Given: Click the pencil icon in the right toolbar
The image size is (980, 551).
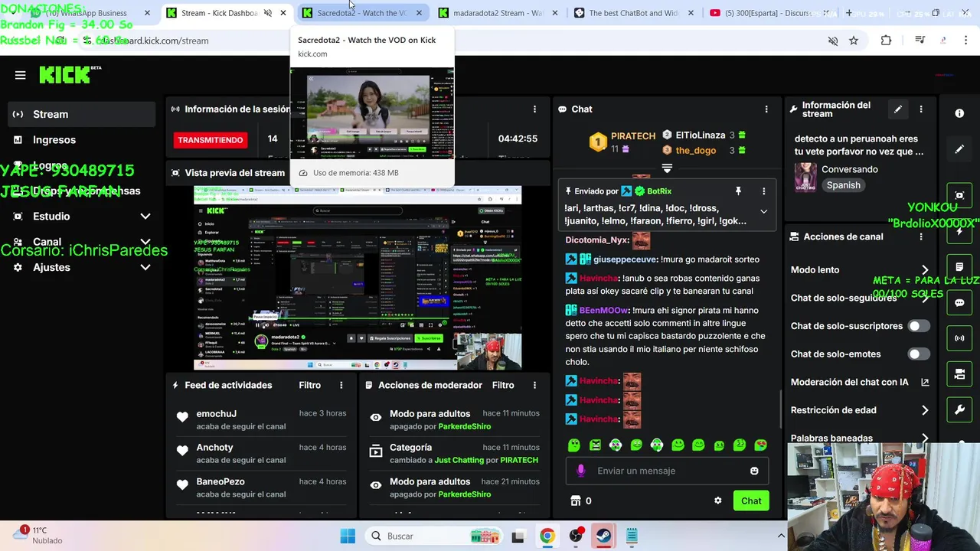Looking at the screenshot, I should click(x=959, y=149).
